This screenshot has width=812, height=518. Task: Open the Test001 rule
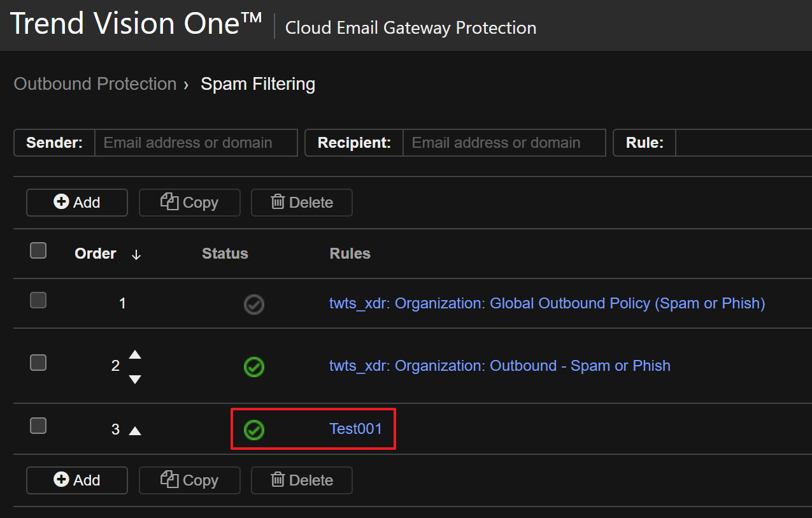click(x=355, y=429)
